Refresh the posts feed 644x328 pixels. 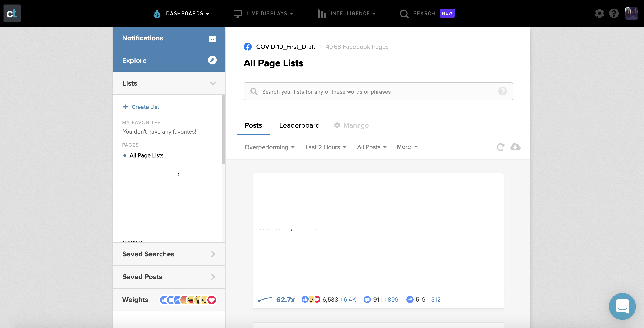pyautogui.click(x=500, y=147)
